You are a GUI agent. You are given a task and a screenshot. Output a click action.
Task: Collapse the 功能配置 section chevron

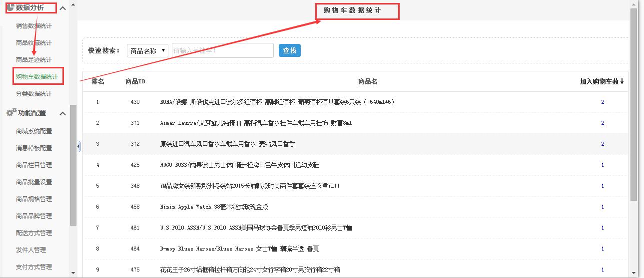coord(62,114)
